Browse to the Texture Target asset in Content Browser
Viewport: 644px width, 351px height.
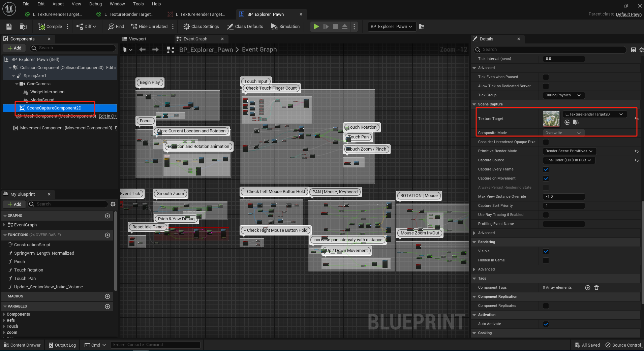[576, 123]
